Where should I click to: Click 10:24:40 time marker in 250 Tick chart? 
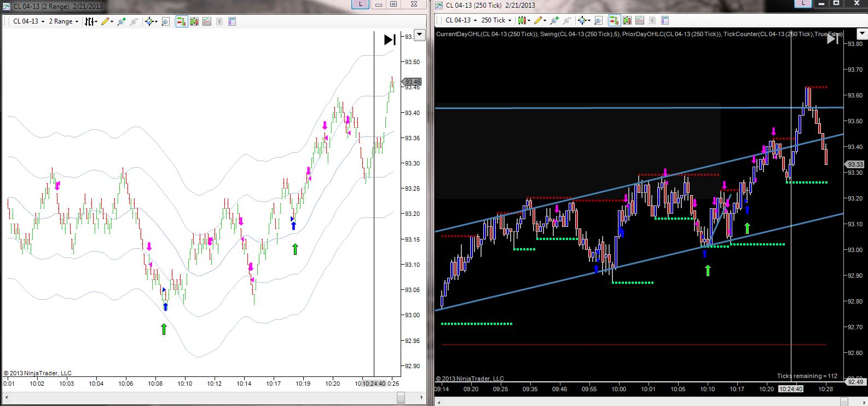point(791,389)
